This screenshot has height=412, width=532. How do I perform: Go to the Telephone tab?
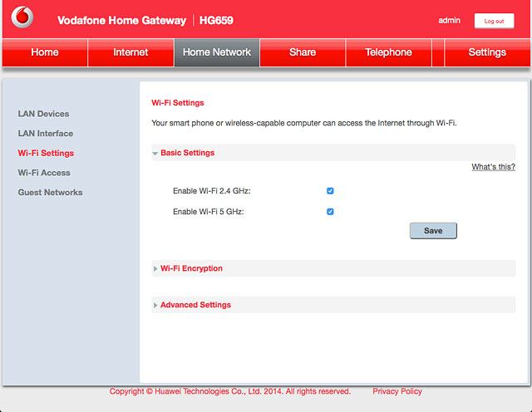coord(388,52)
